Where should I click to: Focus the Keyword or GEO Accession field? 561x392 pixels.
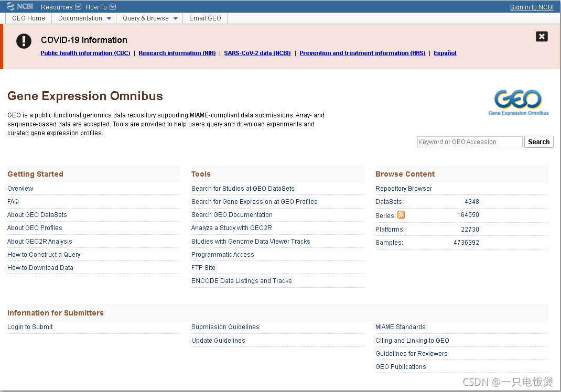click(x=470, y=142)
